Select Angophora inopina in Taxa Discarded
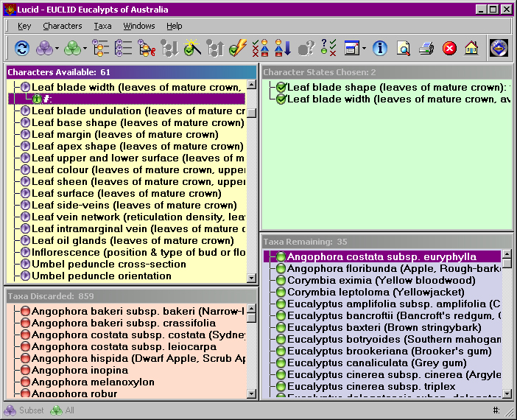This screenshot has height=420, width=517. click(x=80, y=371)
